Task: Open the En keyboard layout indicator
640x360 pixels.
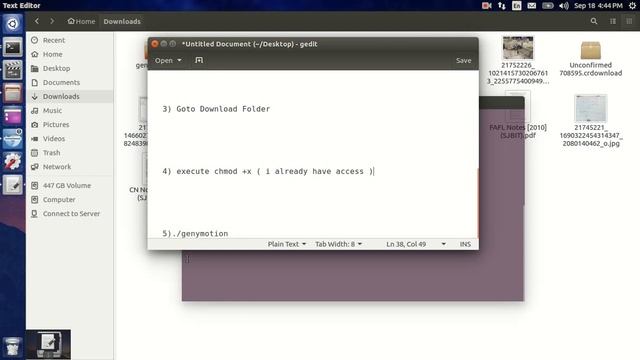Action: pyautogui.click(x=517, y=5)
